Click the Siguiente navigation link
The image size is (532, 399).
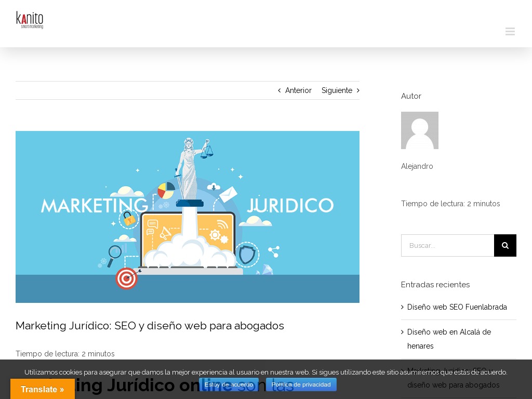[x=337, y=90]
